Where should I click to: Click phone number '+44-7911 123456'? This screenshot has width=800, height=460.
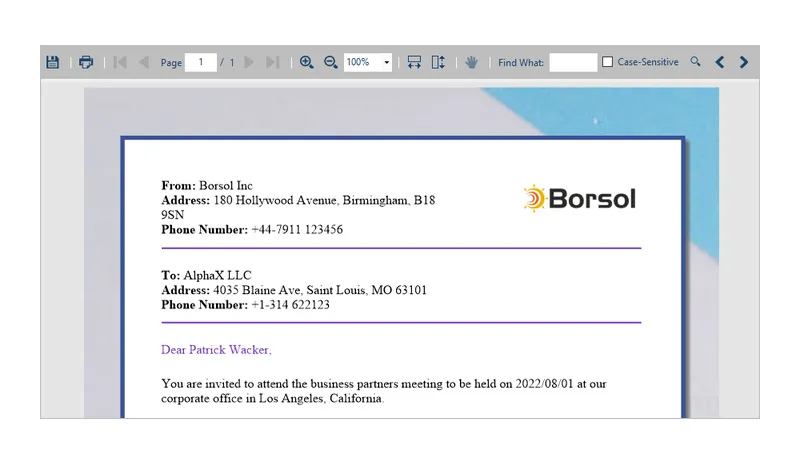tap(297, 229)
